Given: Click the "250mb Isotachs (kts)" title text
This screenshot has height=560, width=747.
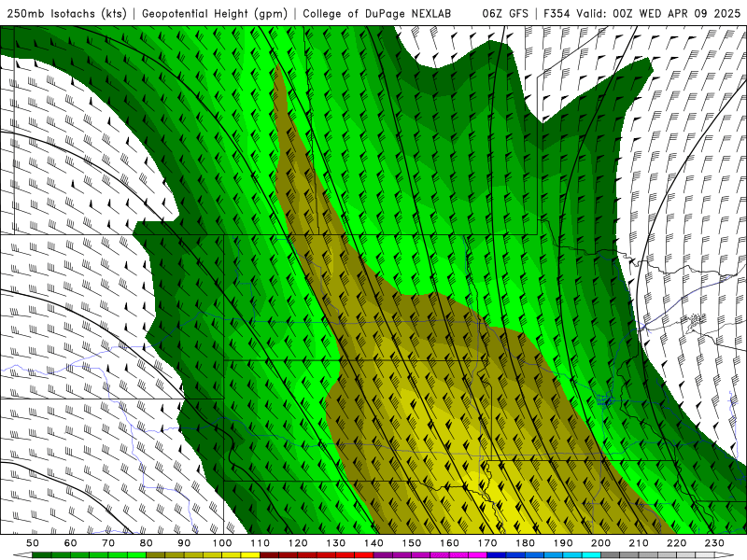Looking at the screenshot, I should pos(66,13).
